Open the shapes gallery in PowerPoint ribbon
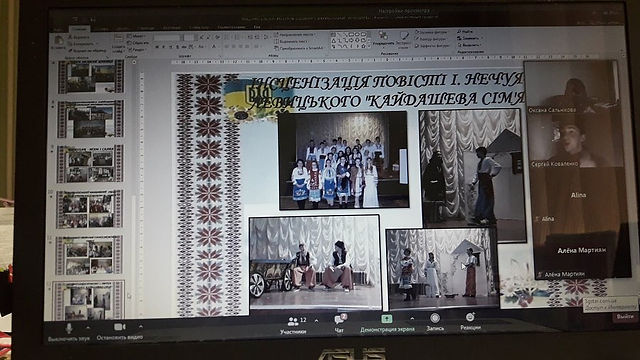This screenshot has width=640, height=360. (x=350, y=40)
